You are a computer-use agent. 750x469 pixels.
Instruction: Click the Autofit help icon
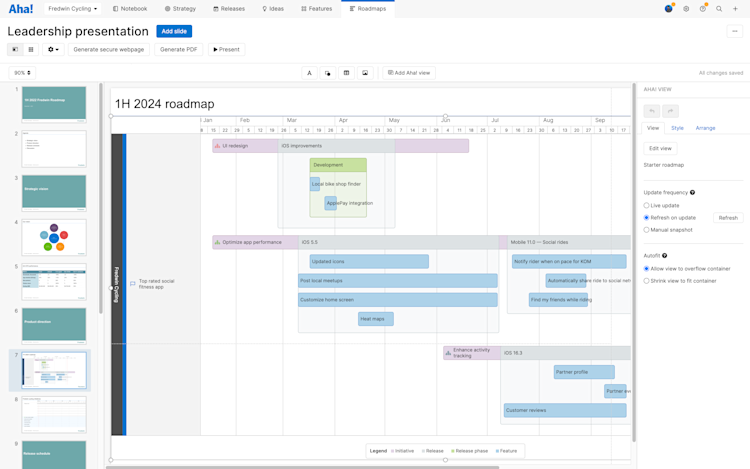pyautogui.click(x=664, y=256)
